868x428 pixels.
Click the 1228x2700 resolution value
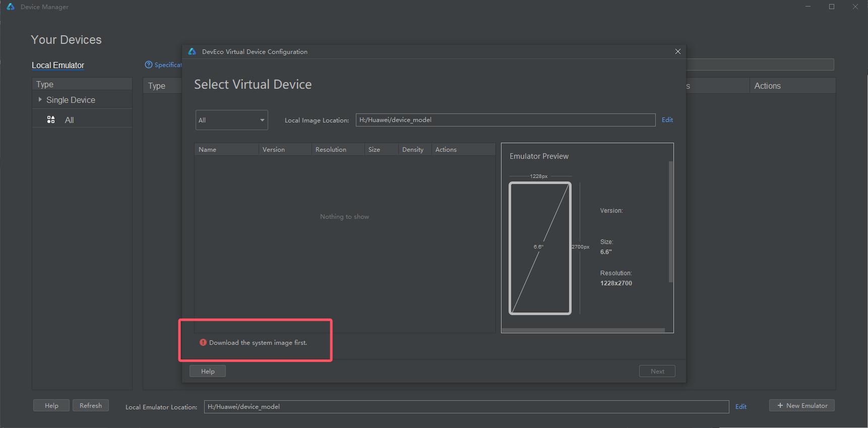[616, 283]
